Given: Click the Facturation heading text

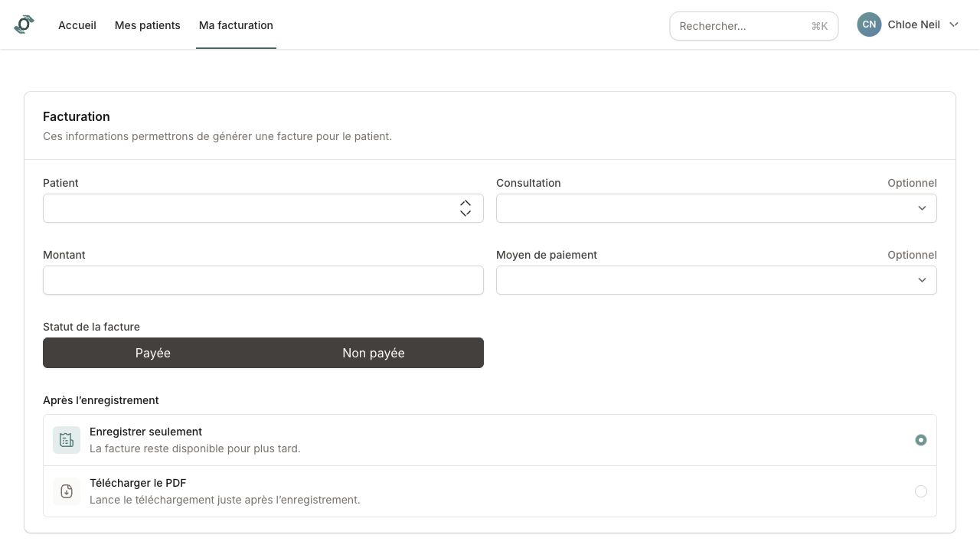Looking at the screenshot, I should pos(77,116).
